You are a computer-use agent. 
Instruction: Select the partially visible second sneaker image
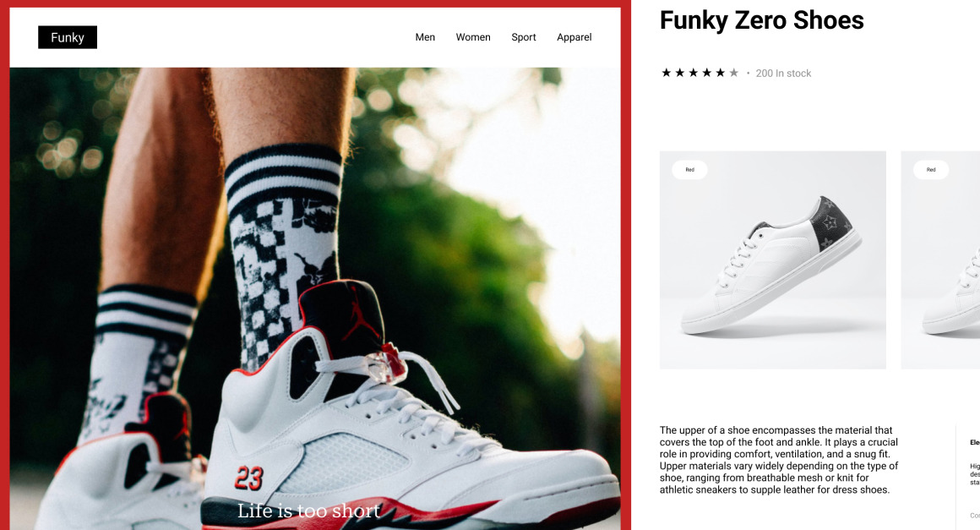pyautogui.click(x=940, y=260)
